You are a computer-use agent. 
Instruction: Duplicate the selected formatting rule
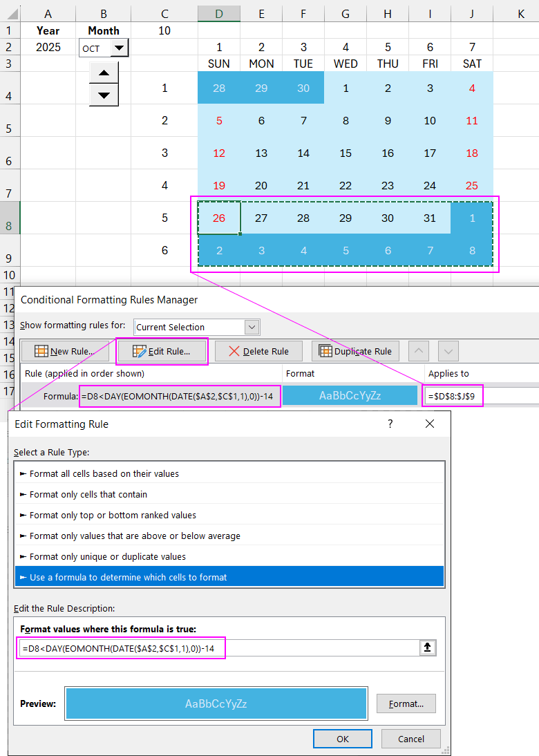click(355, 352)
